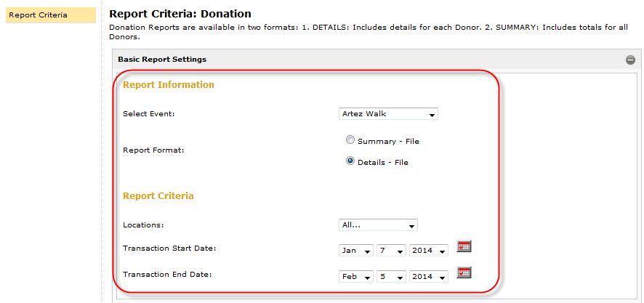Collapse Basic Report Settings with minus icon
Viewport: 644px width, 303px height.
pos(630,60)
